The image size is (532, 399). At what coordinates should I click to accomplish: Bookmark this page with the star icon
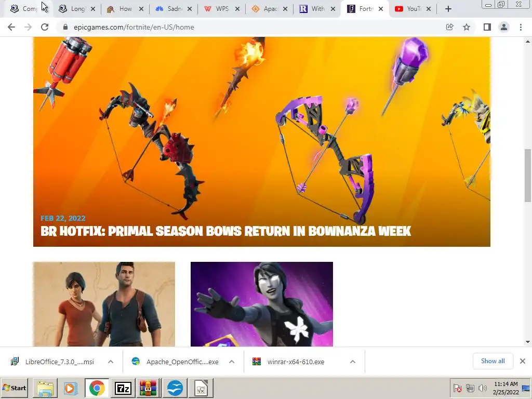[x=467, y=27]
